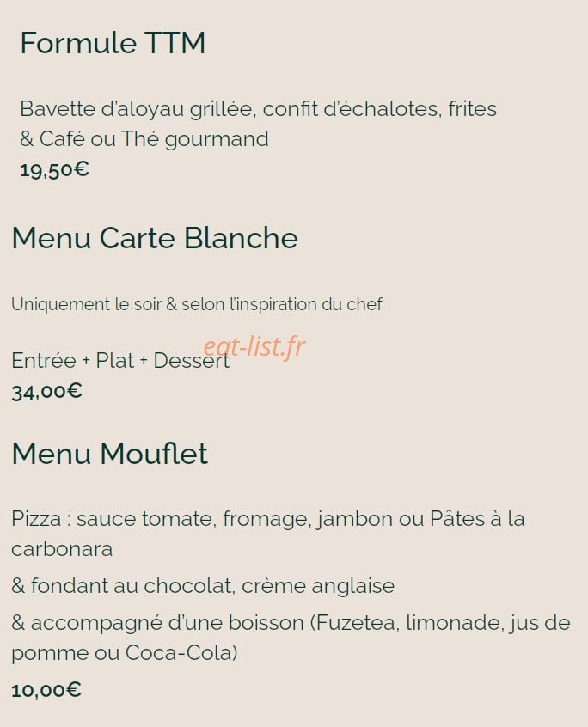Screen dimensions: 588x727
Task: Open the eat-list.fr watermark link
Action: click(x=254, y=346)
